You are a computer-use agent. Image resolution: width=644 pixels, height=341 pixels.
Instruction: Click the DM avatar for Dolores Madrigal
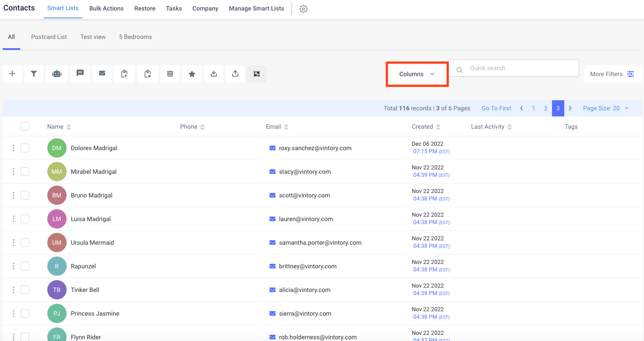[57, 148]
